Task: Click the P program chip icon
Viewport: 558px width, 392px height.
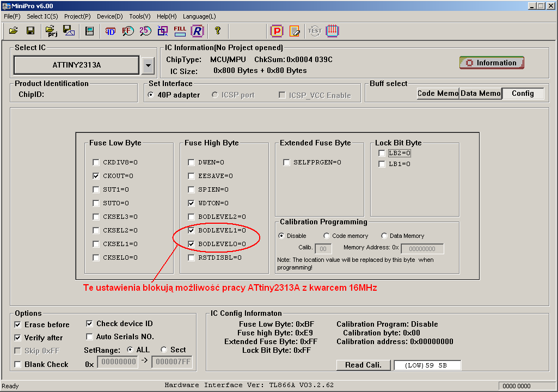Action: pos(277,31)
